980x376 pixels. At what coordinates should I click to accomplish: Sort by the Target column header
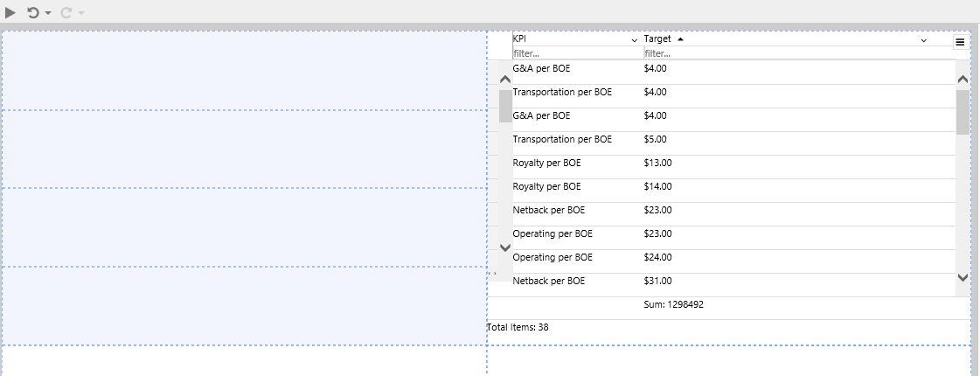click(x=657, y=39)
